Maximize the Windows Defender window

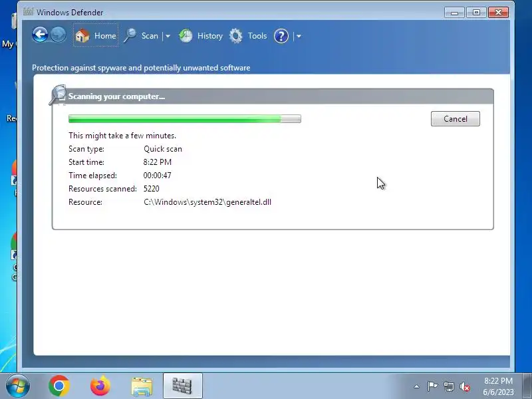click(476, 13)
